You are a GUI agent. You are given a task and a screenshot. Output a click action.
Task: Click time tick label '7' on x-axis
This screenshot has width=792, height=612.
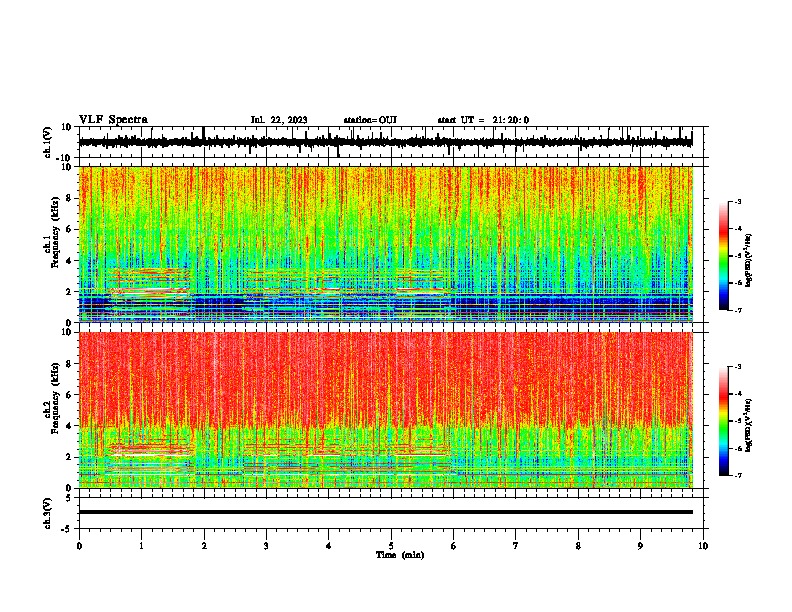(516, 546)
